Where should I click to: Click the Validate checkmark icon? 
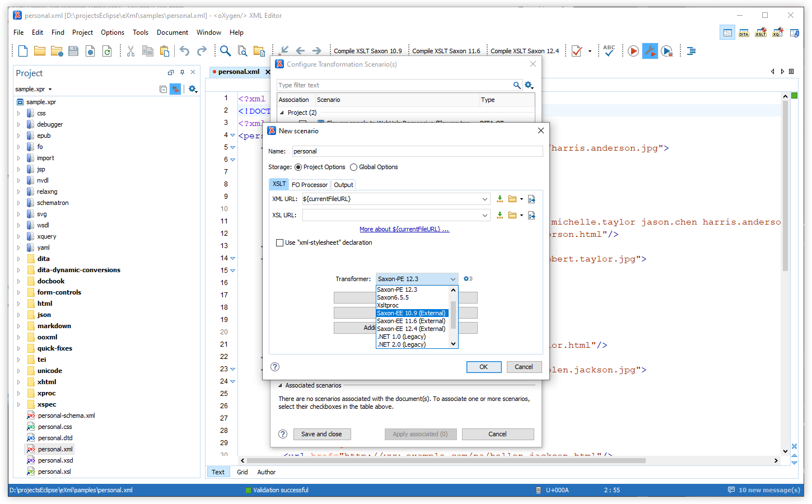pyautogui.click(x=577, y=51)
